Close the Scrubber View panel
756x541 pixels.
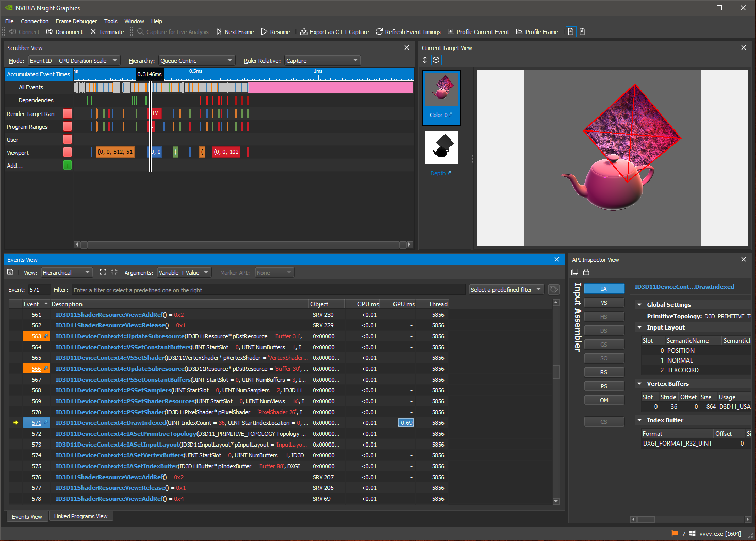click(407, 47)
